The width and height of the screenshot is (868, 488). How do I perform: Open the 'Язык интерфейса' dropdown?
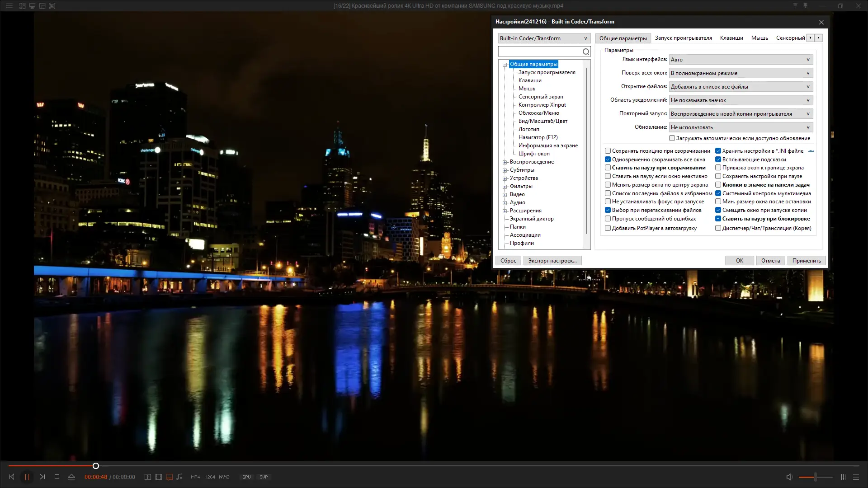pos(741,60)
